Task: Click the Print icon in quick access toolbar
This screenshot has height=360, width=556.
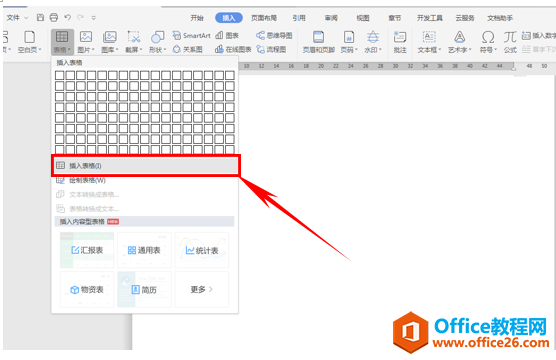Action: click(x=54, y=17)
